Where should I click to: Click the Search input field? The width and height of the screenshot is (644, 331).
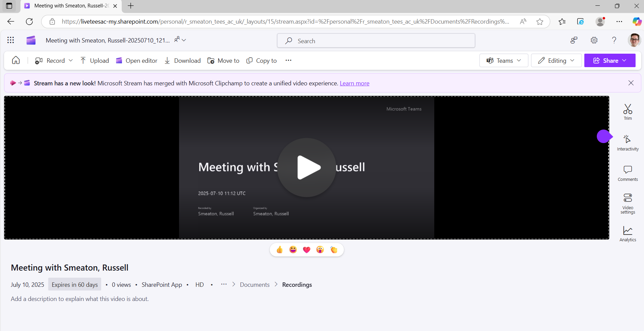click(x=376, y=41)
